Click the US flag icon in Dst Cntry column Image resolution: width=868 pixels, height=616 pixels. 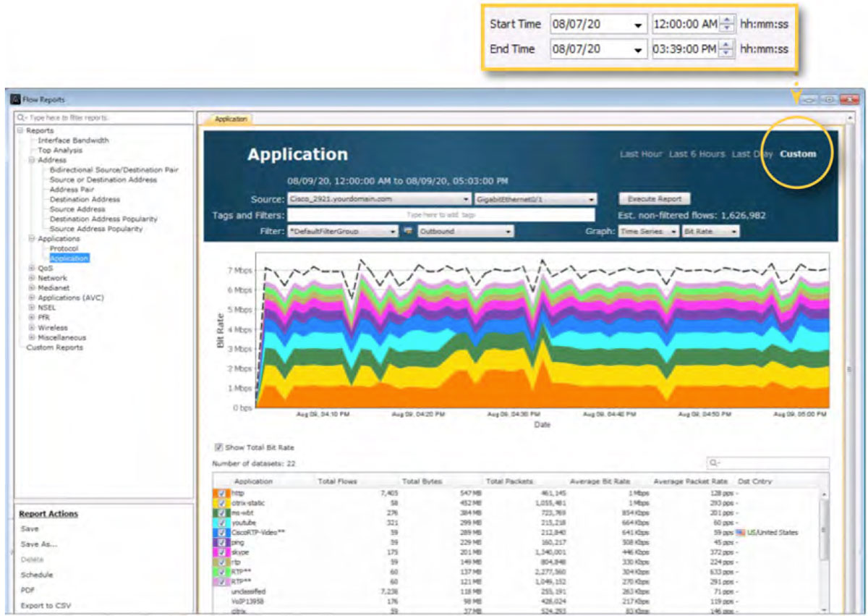[x=739, y=532]
